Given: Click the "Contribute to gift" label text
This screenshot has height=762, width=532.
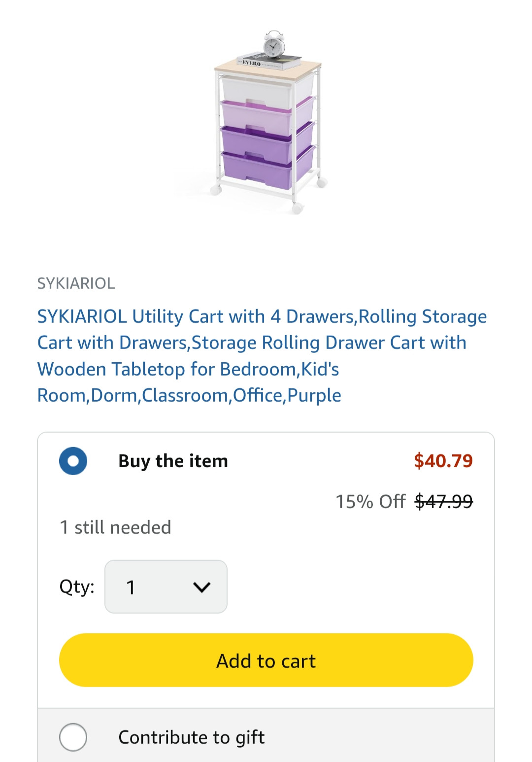Looking at the screenshot, I should (192, 737).
